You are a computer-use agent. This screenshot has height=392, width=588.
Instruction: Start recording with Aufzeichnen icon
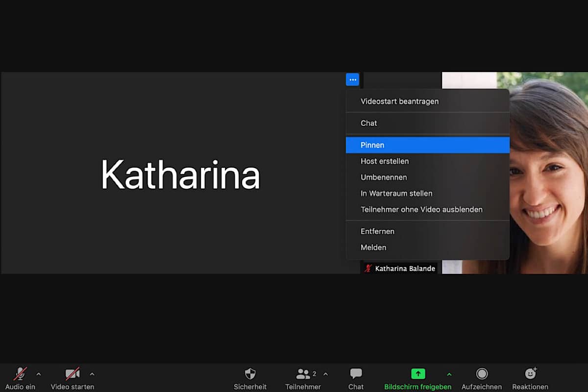coord(482,374)
